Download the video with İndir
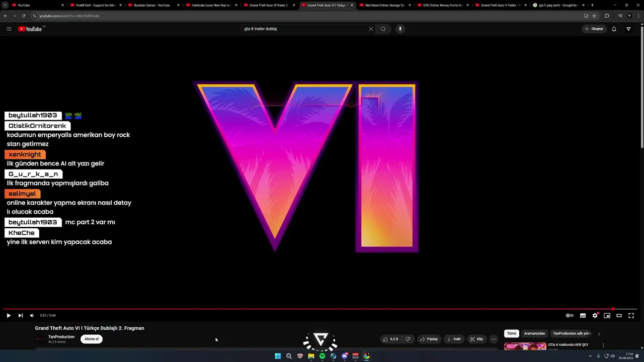The height and width of the screenshot is (362, 644). [x=454, y=339]
